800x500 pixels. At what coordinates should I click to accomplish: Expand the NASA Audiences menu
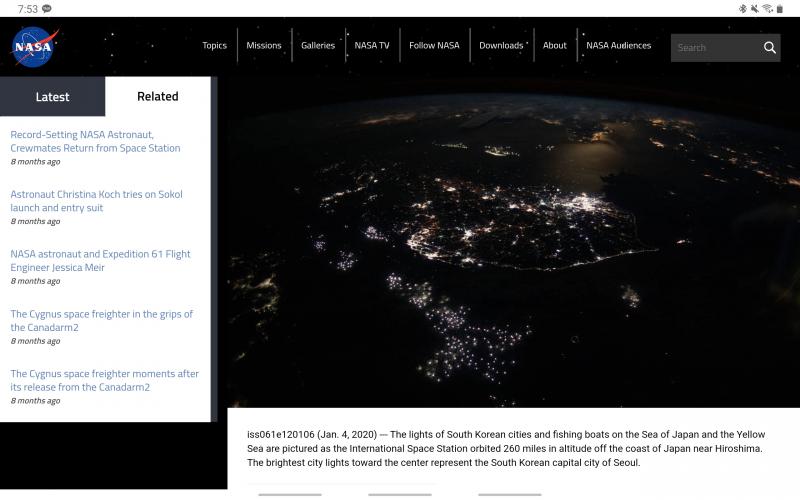coord(618,46)
